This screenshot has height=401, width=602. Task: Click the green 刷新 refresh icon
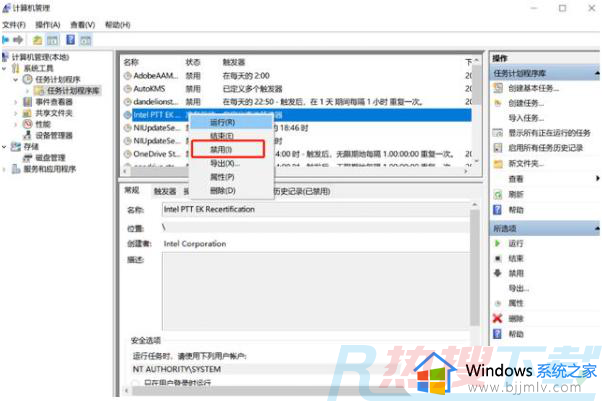498,194
